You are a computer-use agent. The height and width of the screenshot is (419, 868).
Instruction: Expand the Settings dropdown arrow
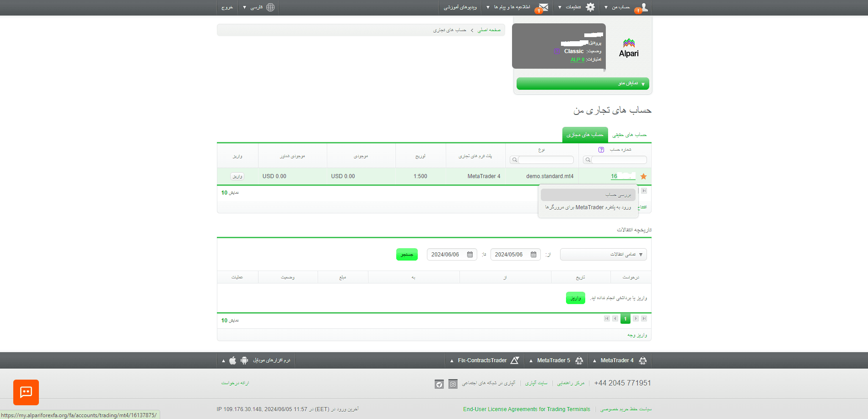tap(560, 7)
